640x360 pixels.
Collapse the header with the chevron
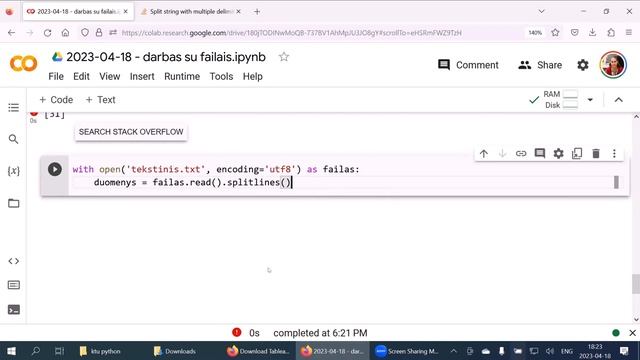pyautogui.click(x=618, y=100)
